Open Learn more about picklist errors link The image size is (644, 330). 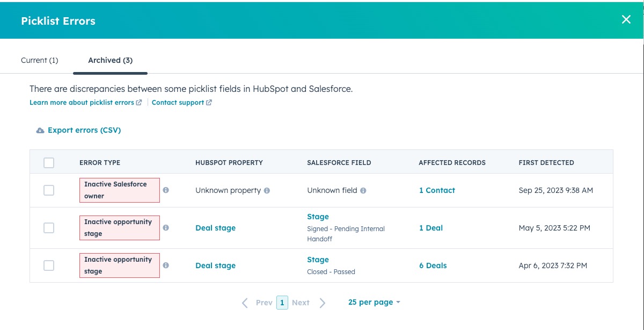(x=82, y=103)
